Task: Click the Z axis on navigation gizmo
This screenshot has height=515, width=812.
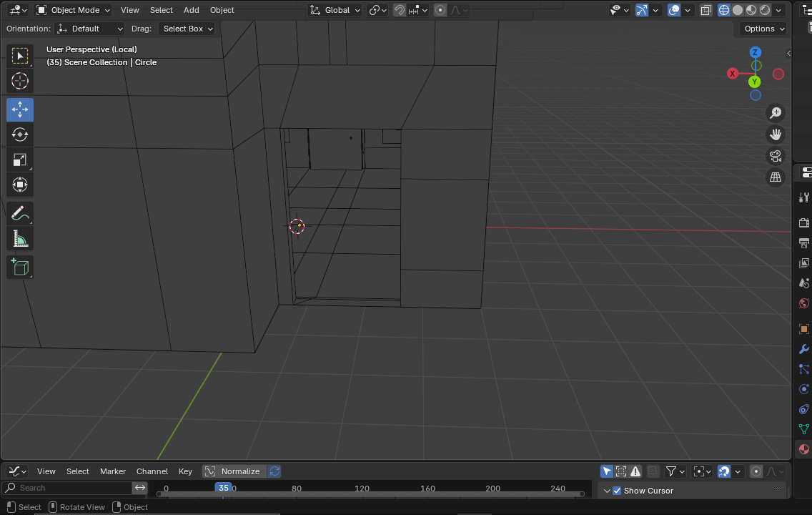Action: 755,52
